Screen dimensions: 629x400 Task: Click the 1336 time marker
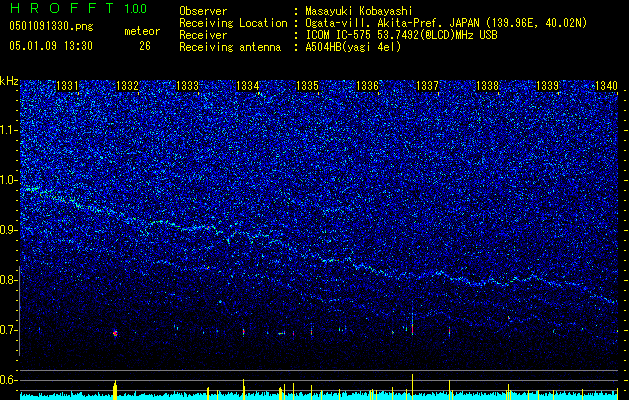coord(367,85)
